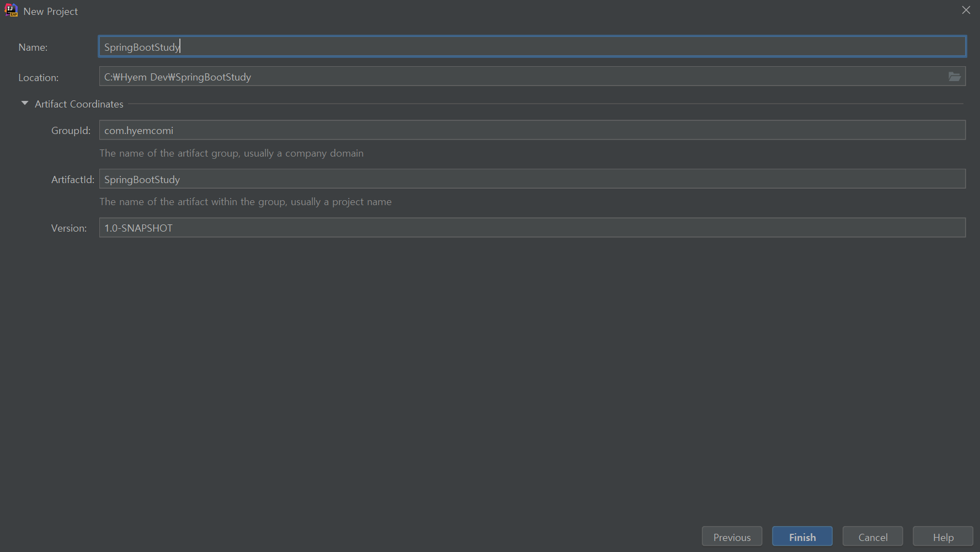Click the 'Location:' label
Viewport: 980px width, 552px height.
click(x=39, y=78)
